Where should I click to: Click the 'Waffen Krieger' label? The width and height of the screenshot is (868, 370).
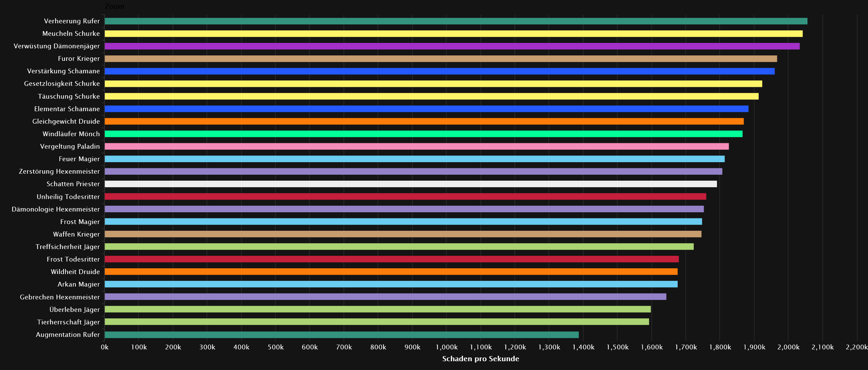coord(77,234)
